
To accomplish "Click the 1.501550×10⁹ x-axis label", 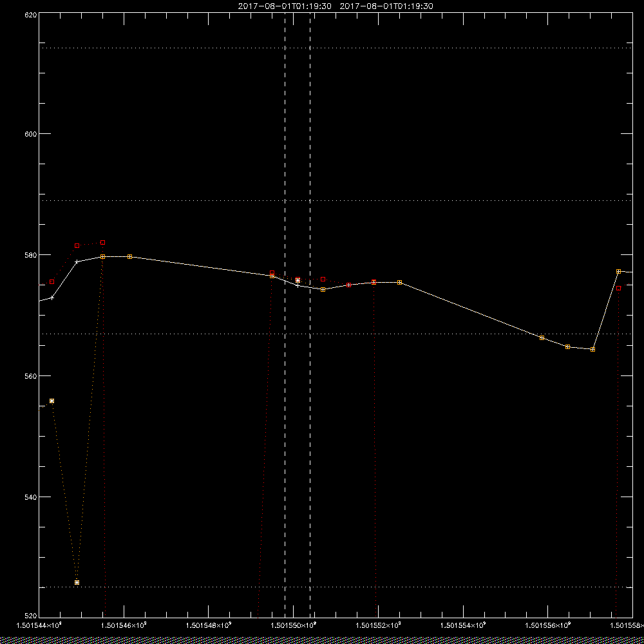I will point(294,625).
